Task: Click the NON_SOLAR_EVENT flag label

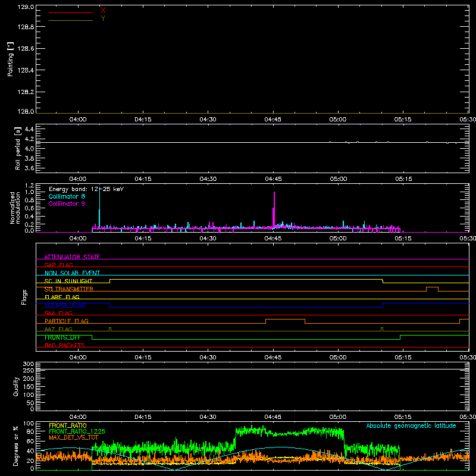Action: 72,273
